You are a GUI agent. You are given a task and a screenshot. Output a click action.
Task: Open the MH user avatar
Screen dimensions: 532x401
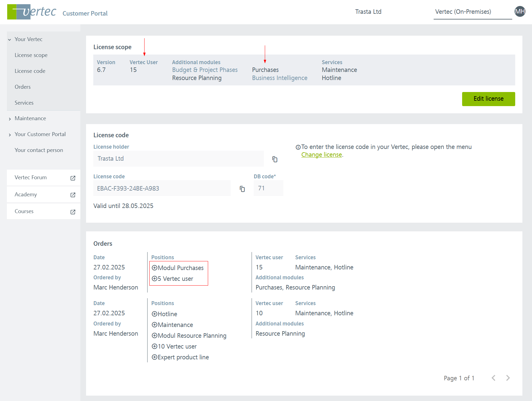(520, 12)
